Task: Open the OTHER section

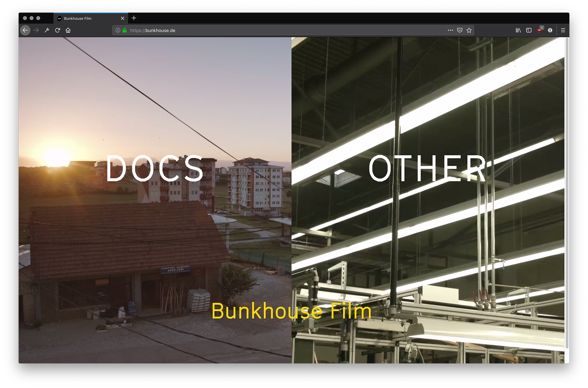Action: pos(428,168)
